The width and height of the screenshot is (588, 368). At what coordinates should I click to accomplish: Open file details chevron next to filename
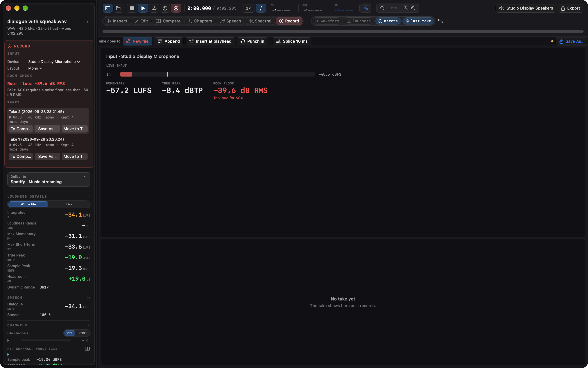pos(87,22)
